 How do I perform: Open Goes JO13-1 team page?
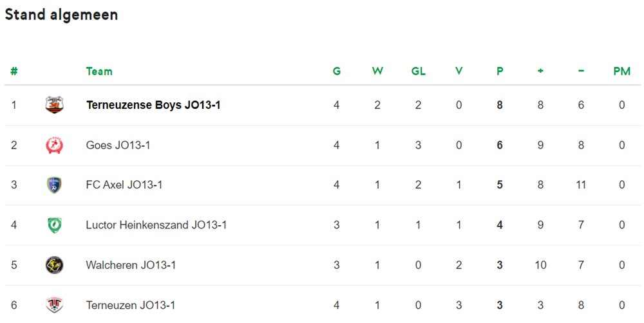[x=118, y=145]
